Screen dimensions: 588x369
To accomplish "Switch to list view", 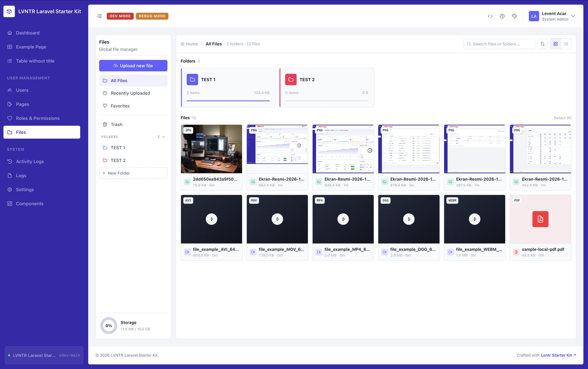I will (x=566, y=44).
